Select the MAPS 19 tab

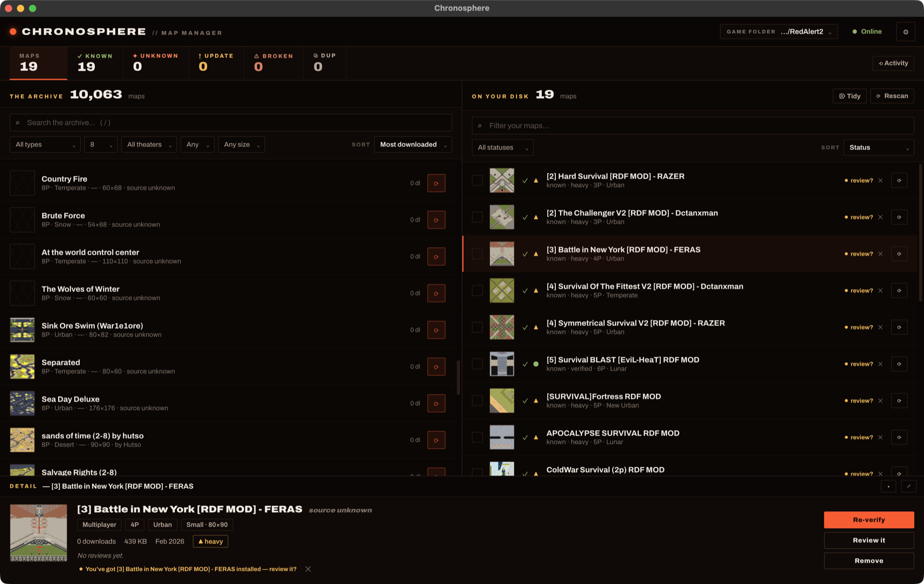[38, 63]
